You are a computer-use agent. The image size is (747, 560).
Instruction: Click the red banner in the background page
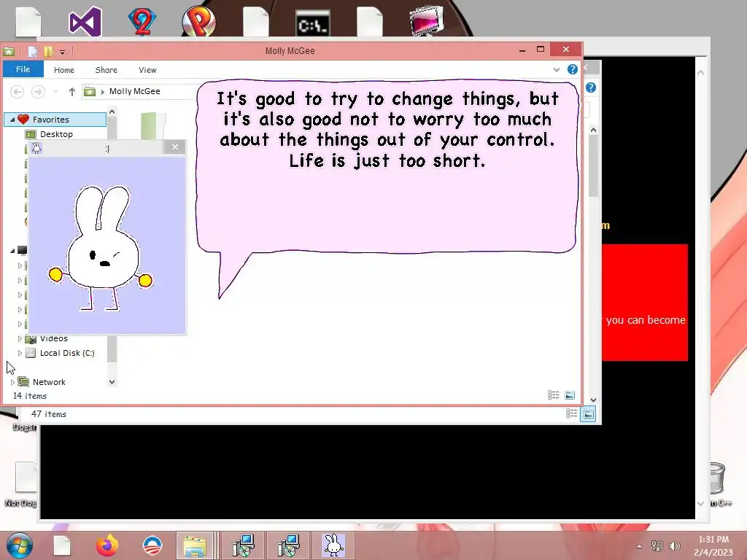645,303
